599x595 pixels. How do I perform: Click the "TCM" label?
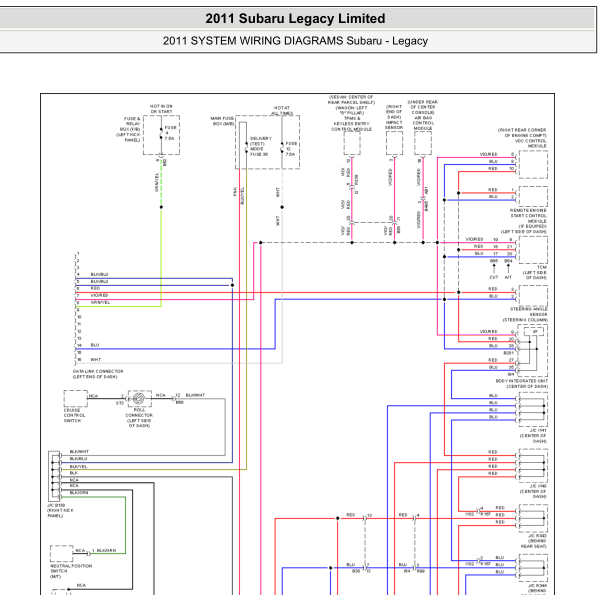542,267
